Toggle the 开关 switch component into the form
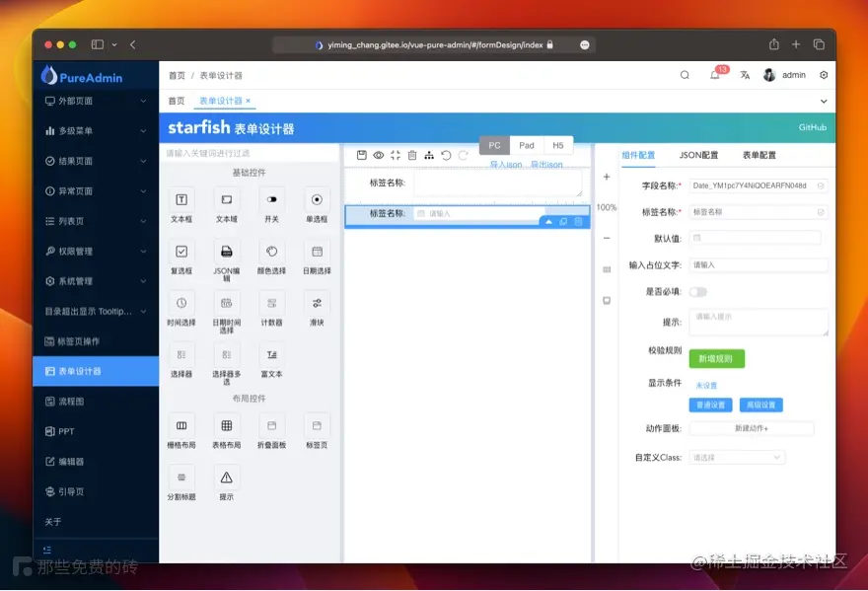Screen dimensions: 868x591 pyautogui.click(x=271, y=205)
